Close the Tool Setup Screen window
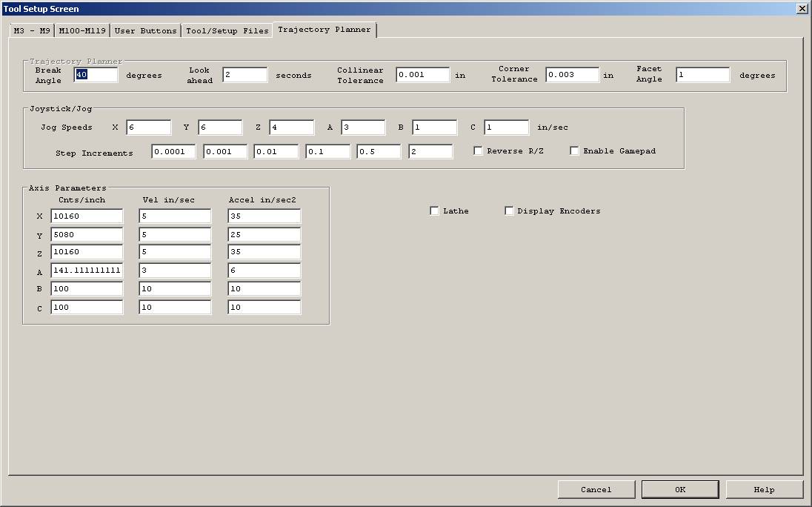The height and width of the screenshot is (507, 812). pyautogui.click(x=802, y=9)
